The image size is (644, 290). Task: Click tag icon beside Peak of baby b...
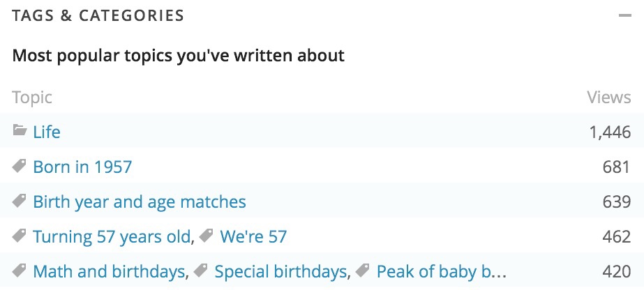(x=363, y=271)
